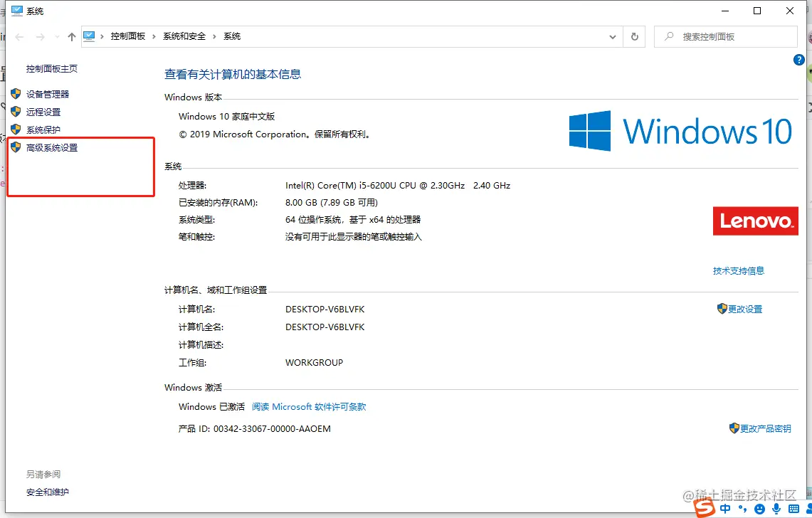This screenshot has height=518, width=812.
Task: Open the emoji smiley icon in Sogou bar
Action: click(760, 509)
